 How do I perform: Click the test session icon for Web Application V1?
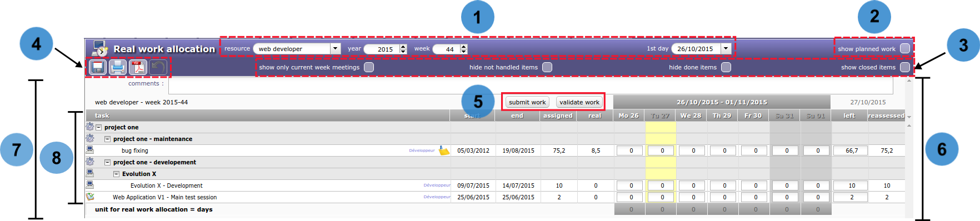point(89,197)
